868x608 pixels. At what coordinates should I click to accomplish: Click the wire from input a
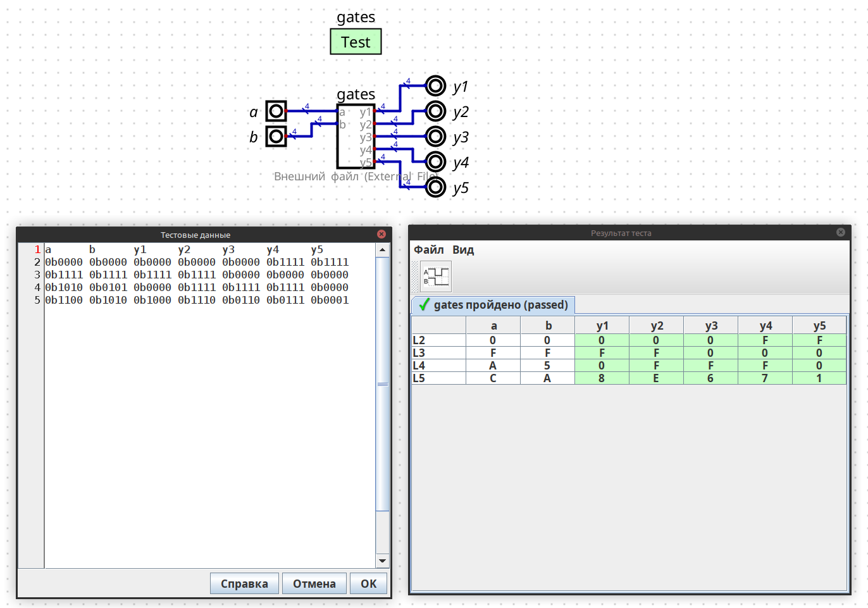pos(311,111)
